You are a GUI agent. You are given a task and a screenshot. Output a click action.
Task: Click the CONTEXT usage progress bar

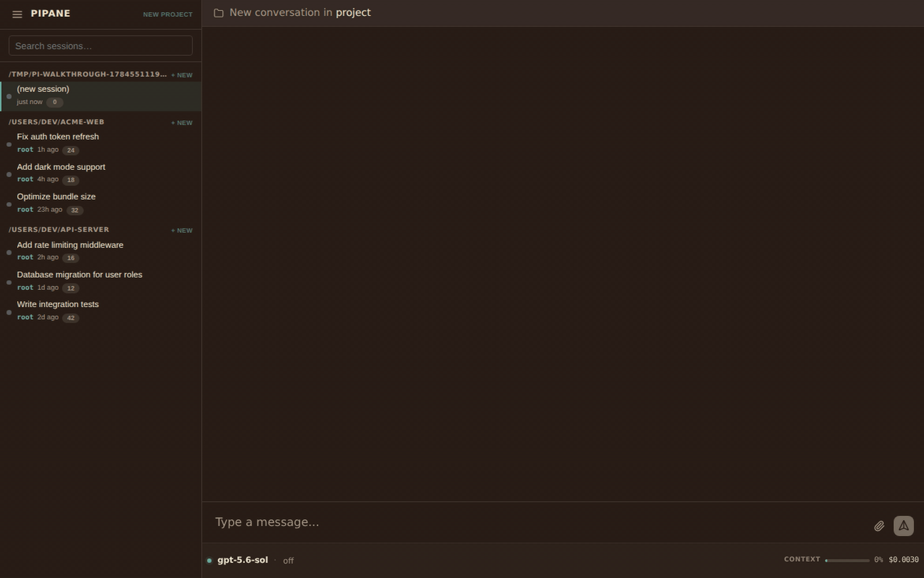tap(847, 560)
